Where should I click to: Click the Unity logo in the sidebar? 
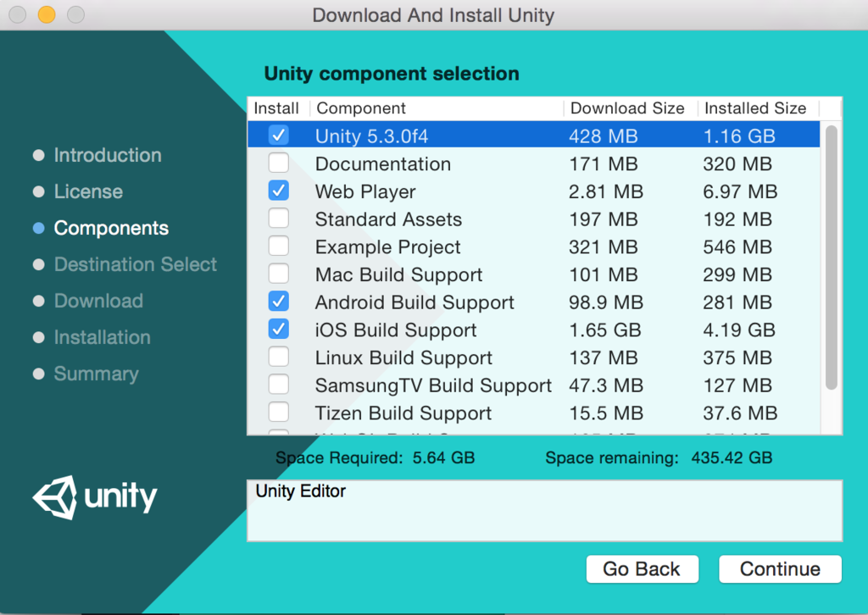pos(94,497)
